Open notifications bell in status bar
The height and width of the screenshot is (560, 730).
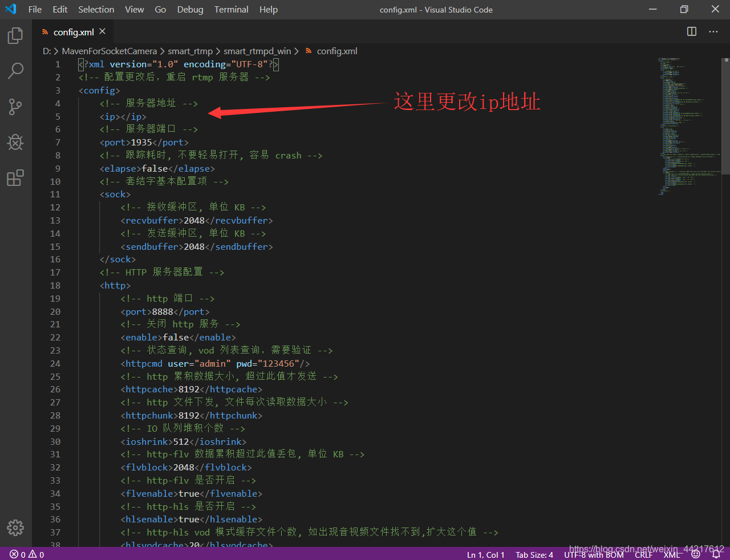[x=716, y=554]
